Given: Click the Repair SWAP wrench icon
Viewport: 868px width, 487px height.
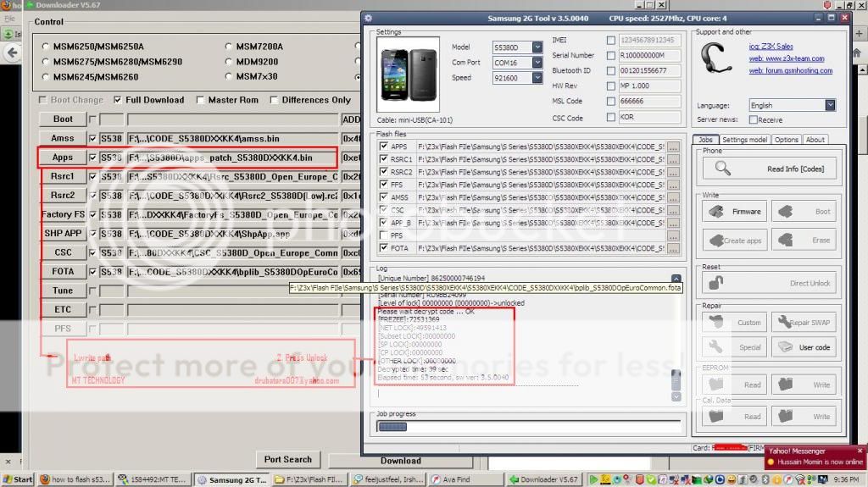Looking at the screenshot, I should (x=784, y=322).
